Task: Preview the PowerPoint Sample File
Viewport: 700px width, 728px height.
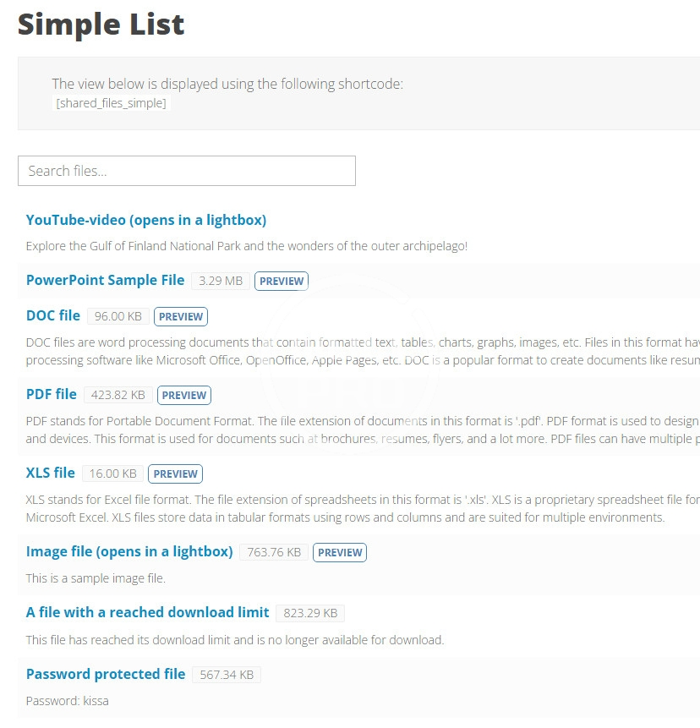Action: click(x=282, y=281)
